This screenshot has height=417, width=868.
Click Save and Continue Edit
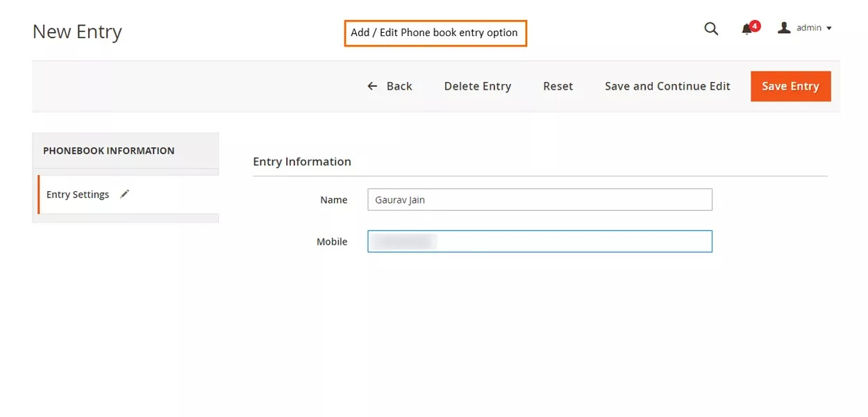[x=667, y=85]
